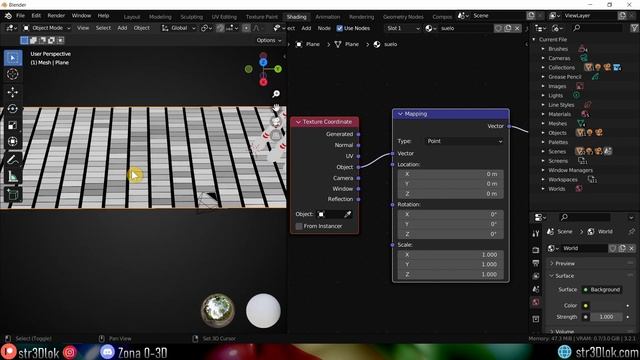This screenshot has height=360, width=640.
Task: Enable the From Instancer checkbox
Action: coord(299,226)
